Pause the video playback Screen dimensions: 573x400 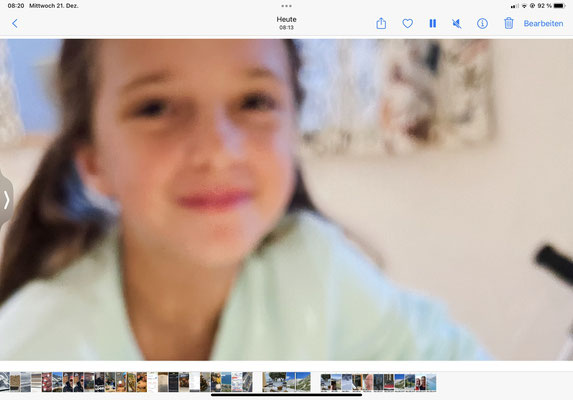(433, 24)
